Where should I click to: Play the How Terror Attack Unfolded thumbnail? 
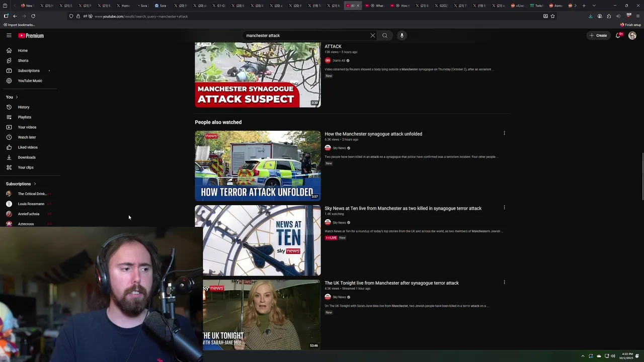[x=258, y=166]
